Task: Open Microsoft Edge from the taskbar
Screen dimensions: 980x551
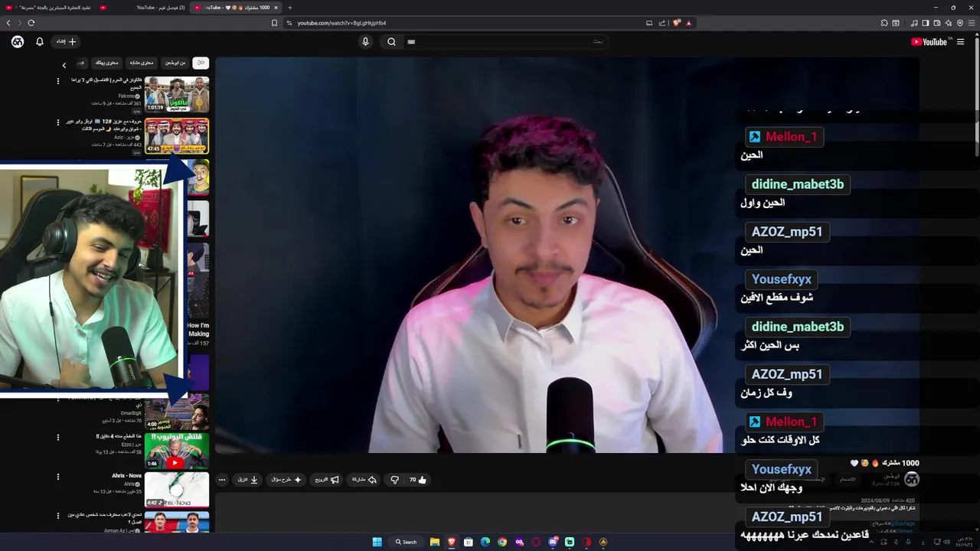Action: (485, 542)
